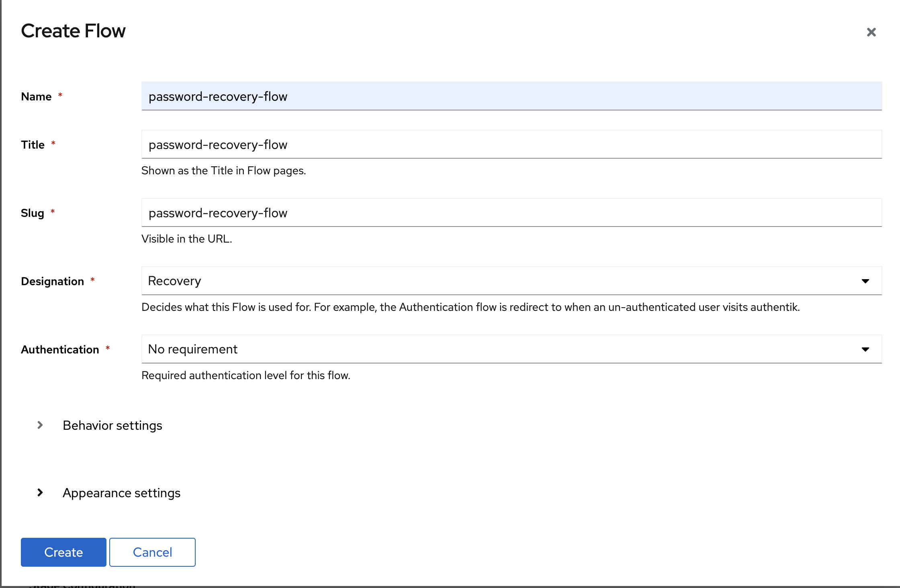
Task: Click the Title input field
Action: (511, 145)
